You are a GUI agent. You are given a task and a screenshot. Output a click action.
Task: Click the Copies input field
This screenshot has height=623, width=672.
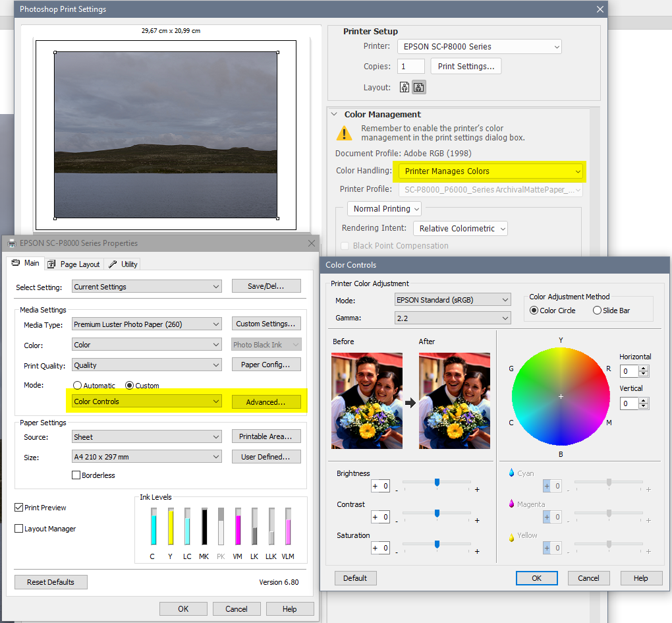click(410, 66)
